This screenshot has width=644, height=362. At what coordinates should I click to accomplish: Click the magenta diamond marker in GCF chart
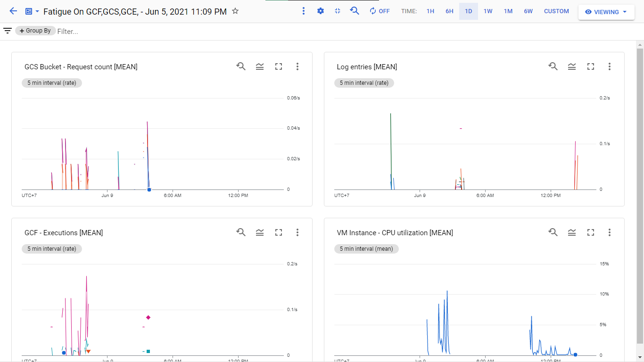148,317
